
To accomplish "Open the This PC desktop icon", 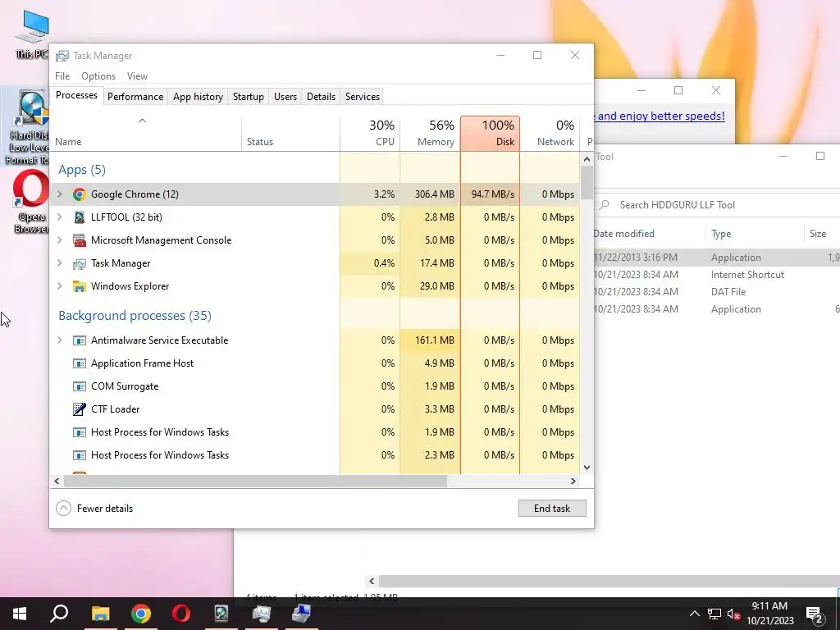I will [32, 34].
